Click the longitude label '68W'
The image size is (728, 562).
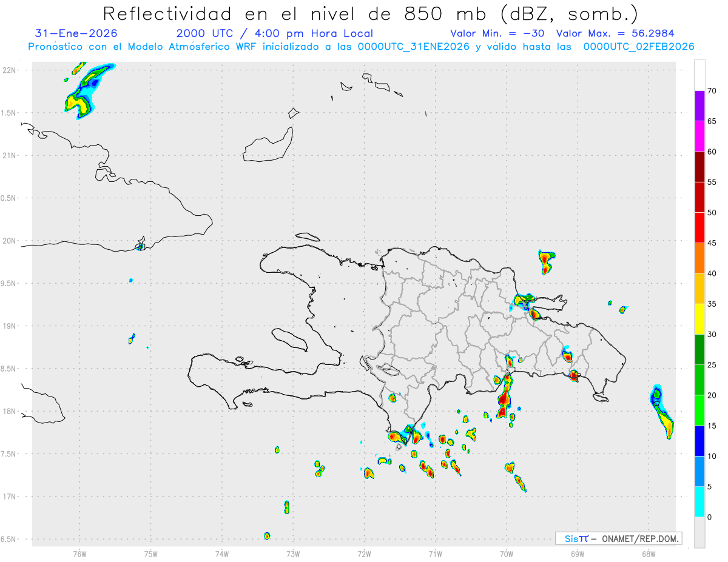[649, 554]
